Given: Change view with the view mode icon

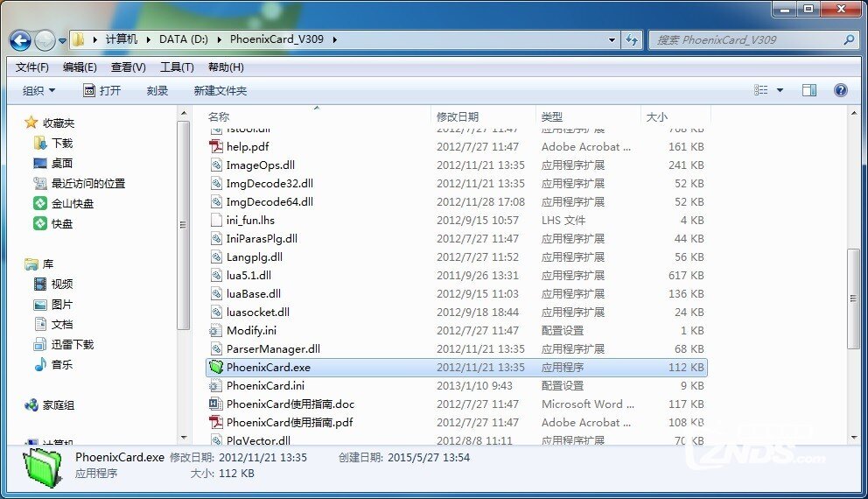Looking at the screenshot, I should pyautogui.click(x=761, y=90).
